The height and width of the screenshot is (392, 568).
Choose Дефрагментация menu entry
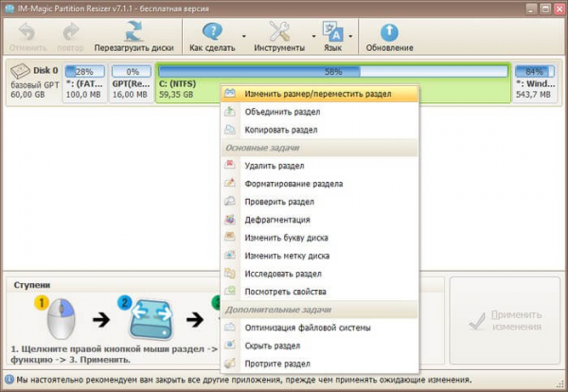tap(320, 220)
